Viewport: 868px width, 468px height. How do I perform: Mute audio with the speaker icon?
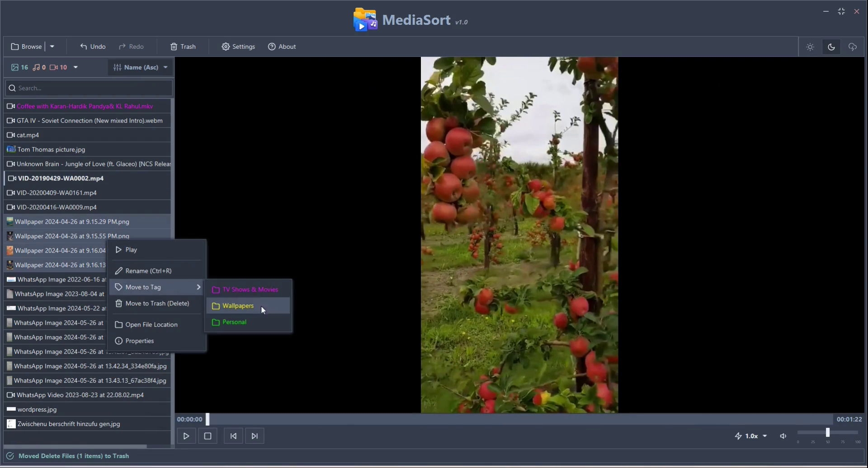click(783, 436)
